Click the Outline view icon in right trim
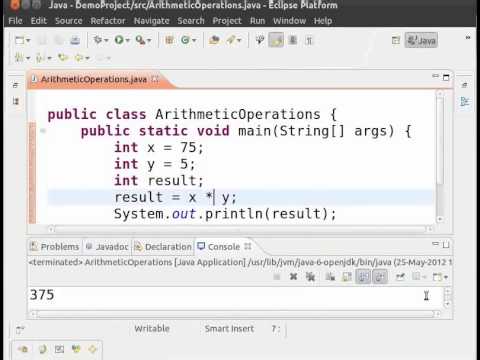The width and height of the screenshot is (480, 360). tap(464, 101)
